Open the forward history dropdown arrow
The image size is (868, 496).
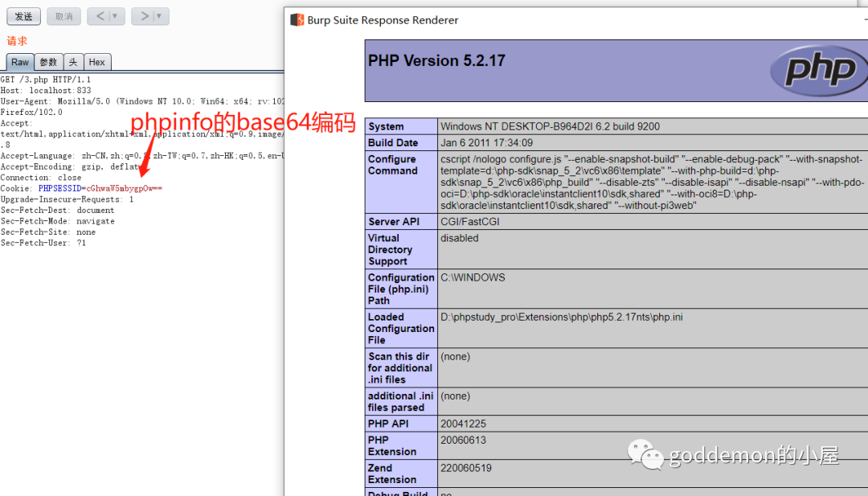pyautogui.click(x=159, y=16)
